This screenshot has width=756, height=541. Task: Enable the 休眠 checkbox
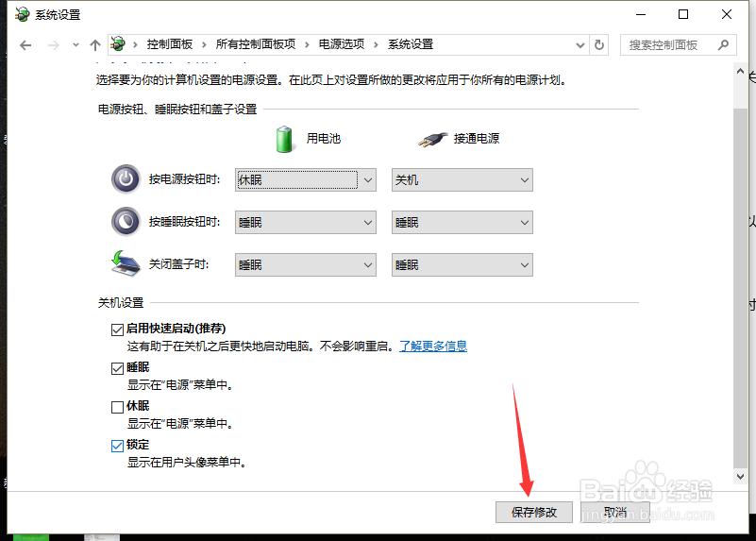117,407
